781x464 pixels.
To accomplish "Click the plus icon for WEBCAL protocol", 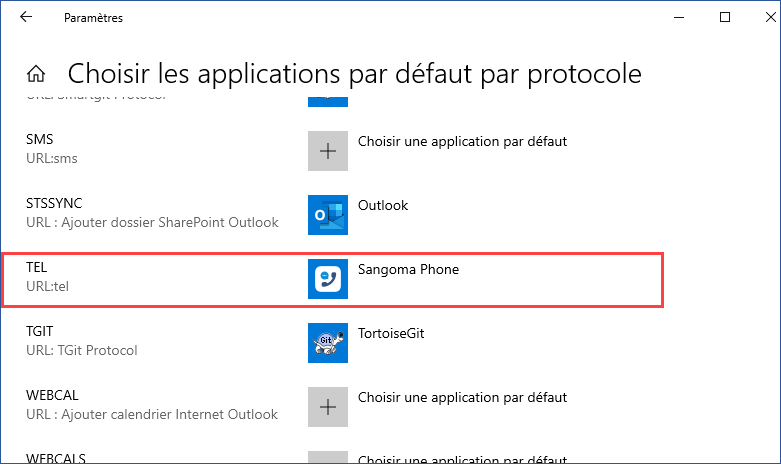I will click(328, 407).
